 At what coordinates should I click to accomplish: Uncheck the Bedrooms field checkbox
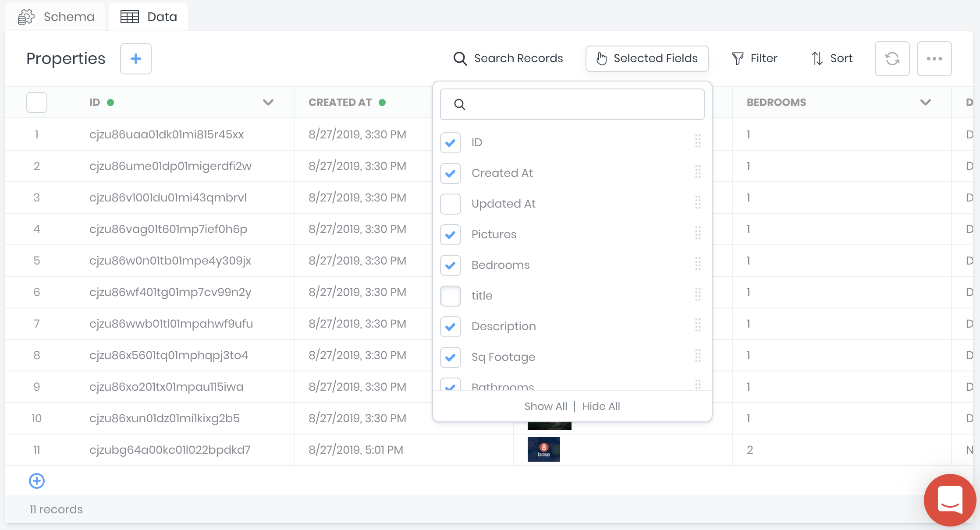click(x=451, y=265)
